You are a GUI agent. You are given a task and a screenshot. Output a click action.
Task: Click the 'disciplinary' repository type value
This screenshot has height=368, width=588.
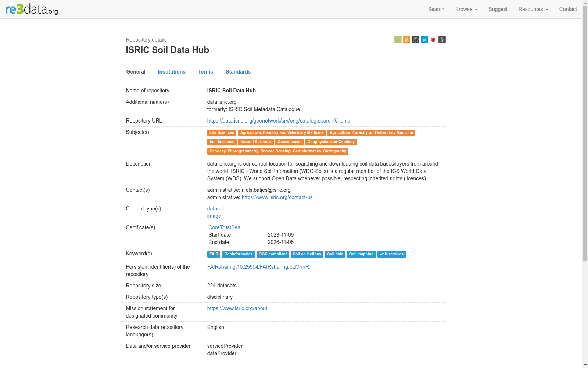220,297
